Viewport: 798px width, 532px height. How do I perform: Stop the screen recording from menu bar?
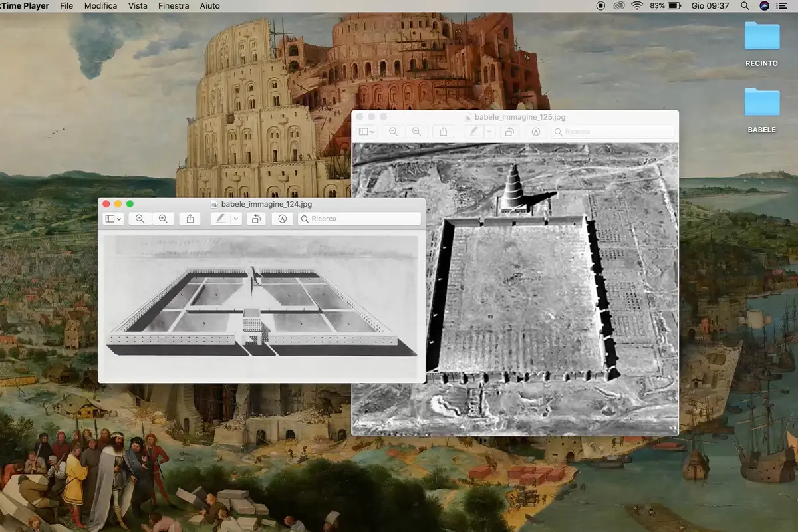600,6
